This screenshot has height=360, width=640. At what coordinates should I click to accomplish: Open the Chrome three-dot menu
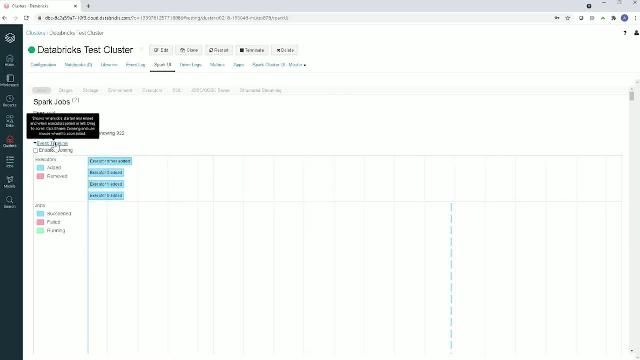pos(635,18)
